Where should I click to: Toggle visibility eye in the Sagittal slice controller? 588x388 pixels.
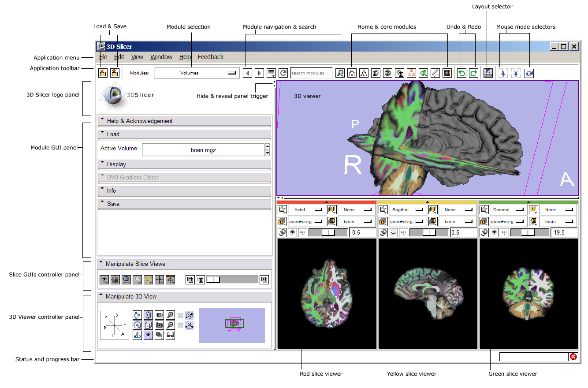[393, 232]
